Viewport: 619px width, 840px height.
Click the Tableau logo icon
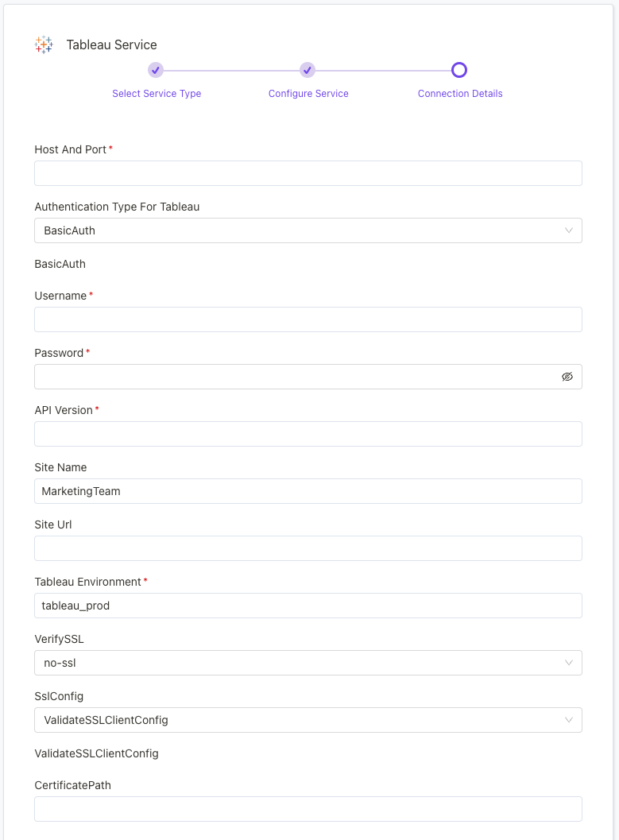[x=44, y=45]
